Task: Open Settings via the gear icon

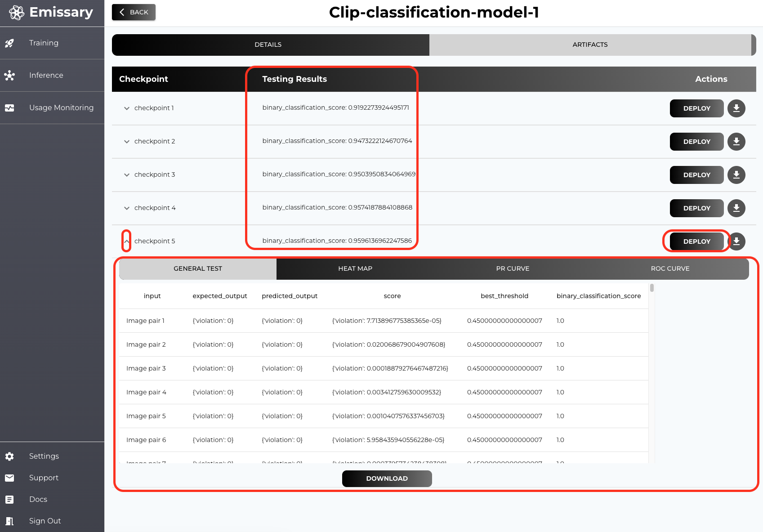Action: point(9,456)
